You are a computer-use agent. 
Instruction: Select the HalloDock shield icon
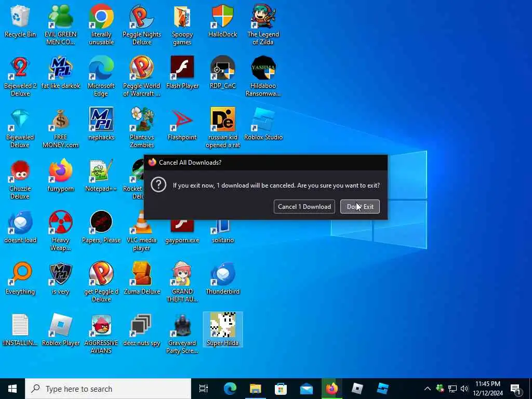point(222,21)
